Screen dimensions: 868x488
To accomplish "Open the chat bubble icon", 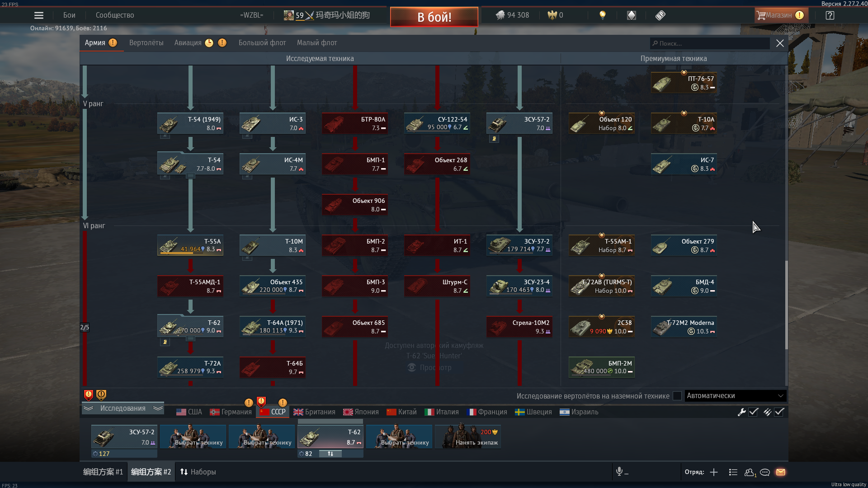I will point(765,472).
